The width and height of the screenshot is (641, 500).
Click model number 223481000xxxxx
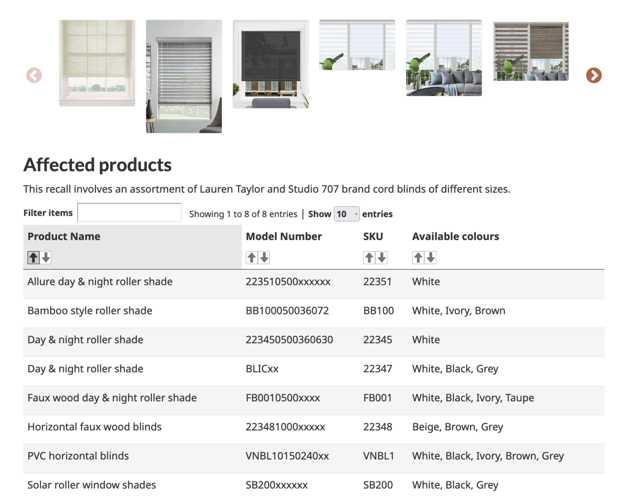[x=285, y=427]
